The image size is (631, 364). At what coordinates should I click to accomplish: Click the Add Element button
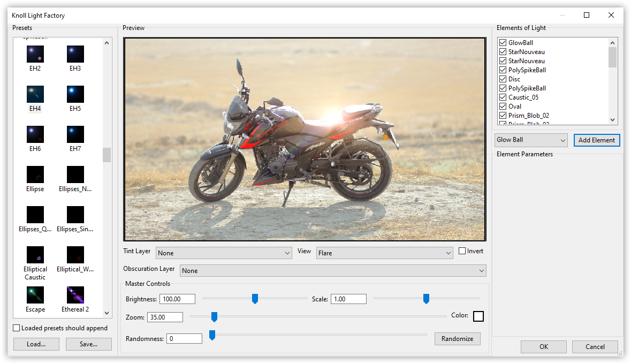[x=597, y=140]
